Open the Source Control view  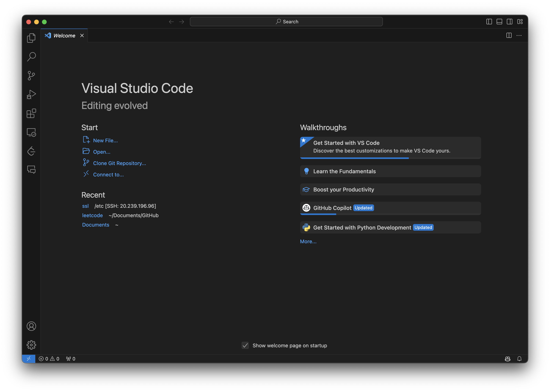[31, 75]
